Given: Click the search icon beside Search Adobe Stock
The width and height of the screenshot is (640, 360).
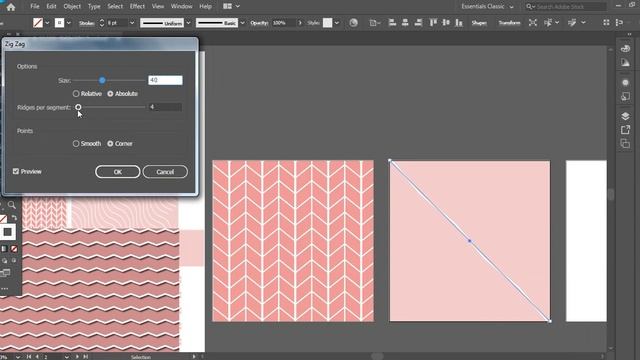Looking at the screenshot, I should coord(529,7).
